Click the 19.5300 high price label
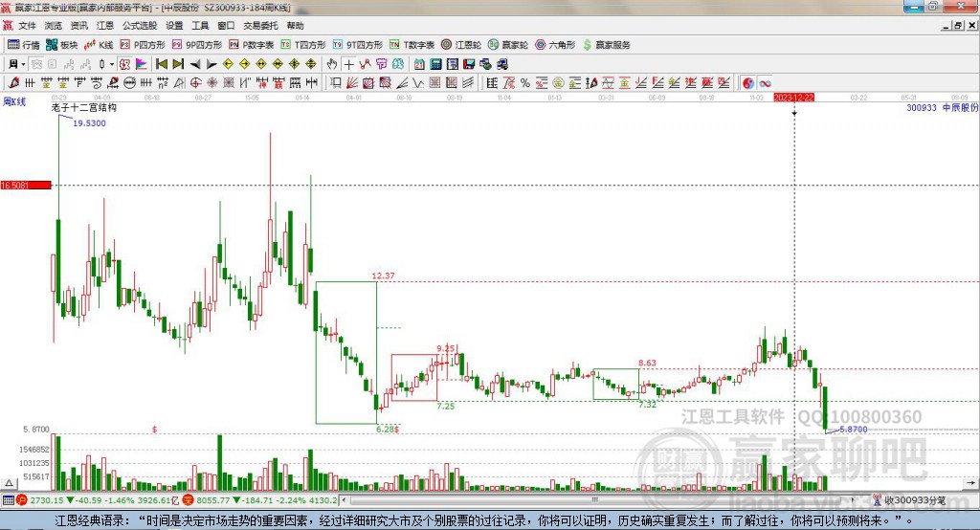Image resolution: width=980 pixels, height=530 pixels. pos(89,123)
